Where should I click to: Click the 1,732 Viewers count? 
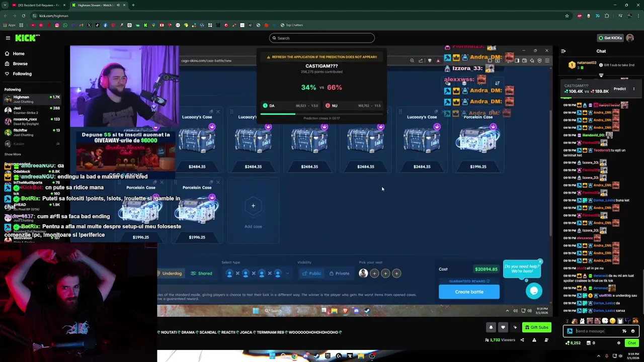click(x=501, y=340)
